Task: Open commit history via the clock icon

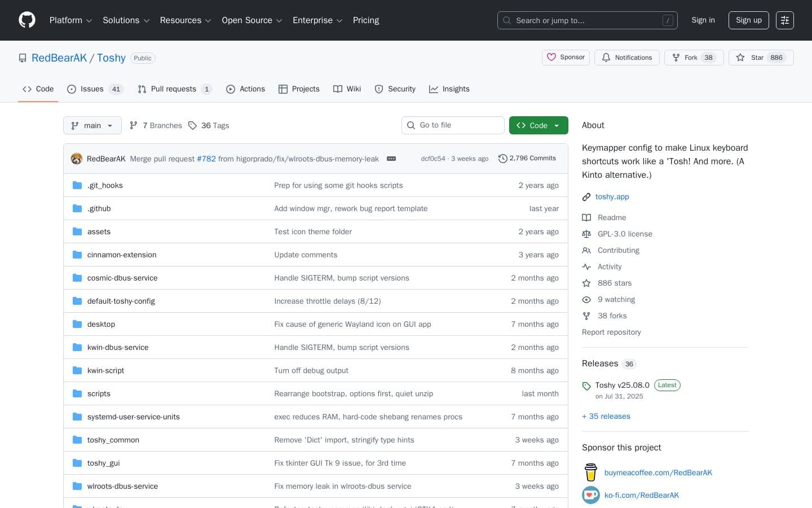Action: click(503, 159)
